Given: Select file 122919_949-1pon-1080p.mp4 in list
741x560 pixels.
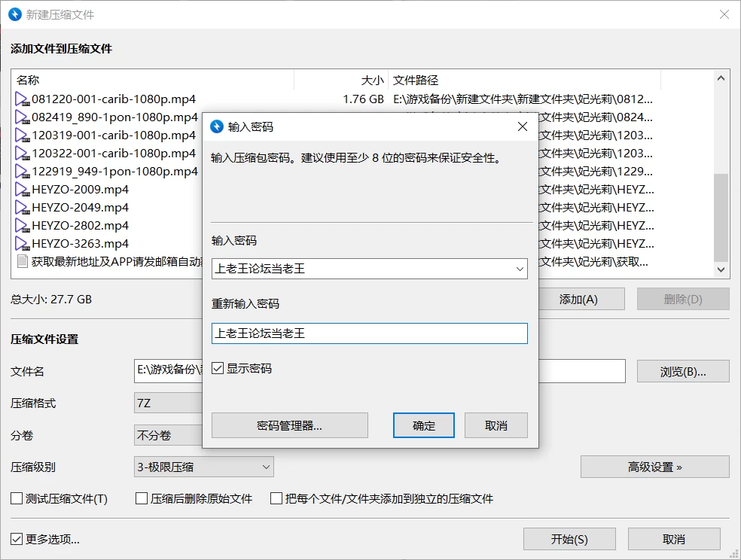Looking at the screenshot, I should pyautogui.click(x=114, y=172).
